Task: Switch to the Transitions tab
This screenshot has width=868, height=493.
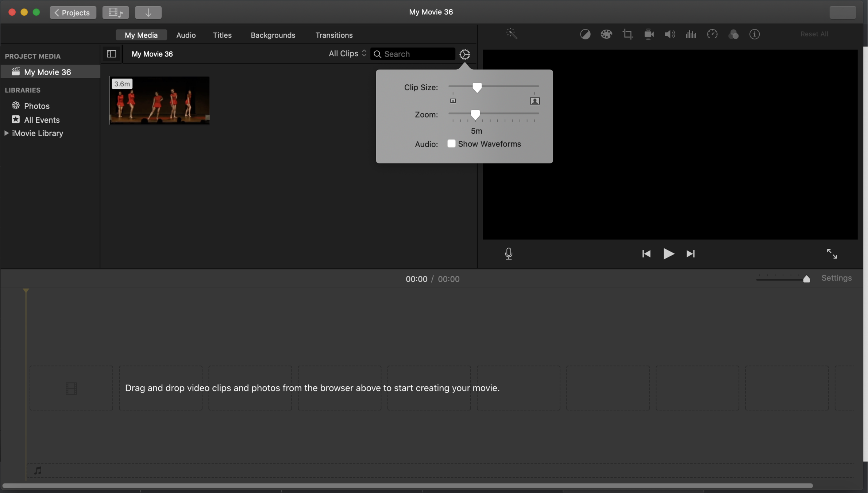Action: (x=334, y=35)
